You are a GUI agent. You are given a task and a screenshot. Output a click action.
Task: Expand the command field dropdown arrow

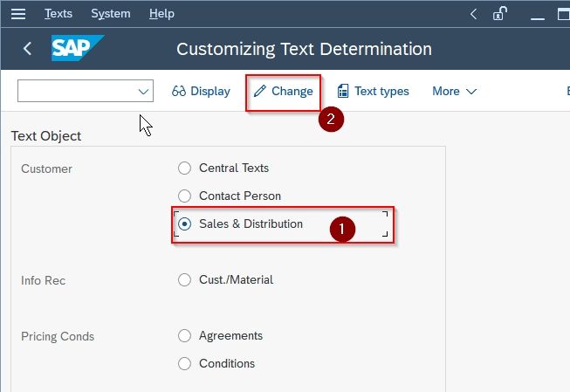(143, 92)
